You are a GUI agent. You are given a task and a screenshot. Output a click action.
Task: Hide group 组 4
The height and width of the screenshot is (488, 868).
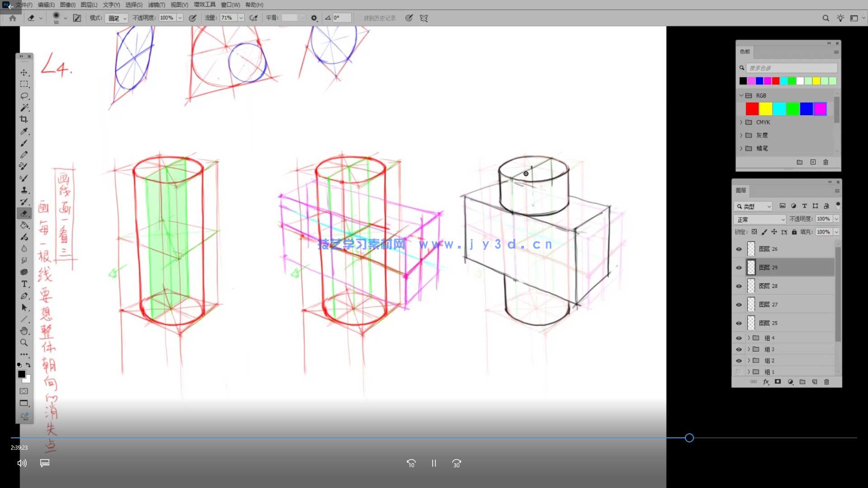[x=739, y=338]
